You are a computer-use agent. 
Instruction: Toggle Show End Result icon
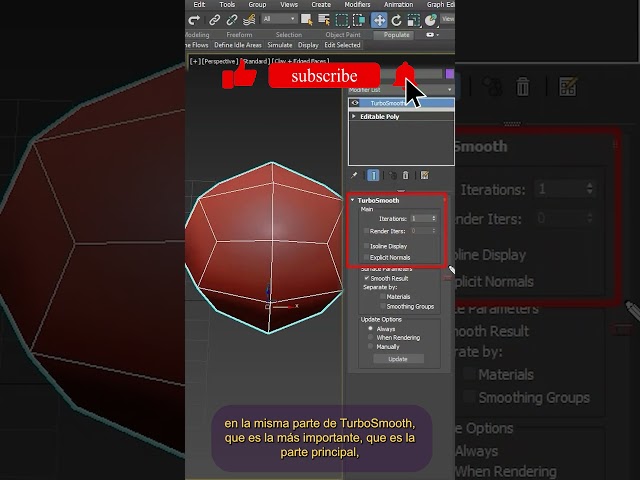pos(373,175)
